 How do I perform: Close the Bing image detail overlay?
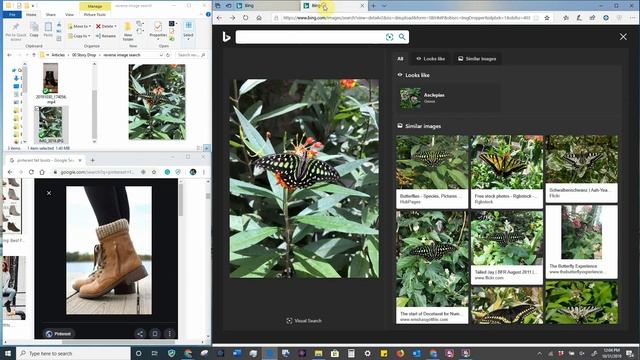click(x=623, y=37)
